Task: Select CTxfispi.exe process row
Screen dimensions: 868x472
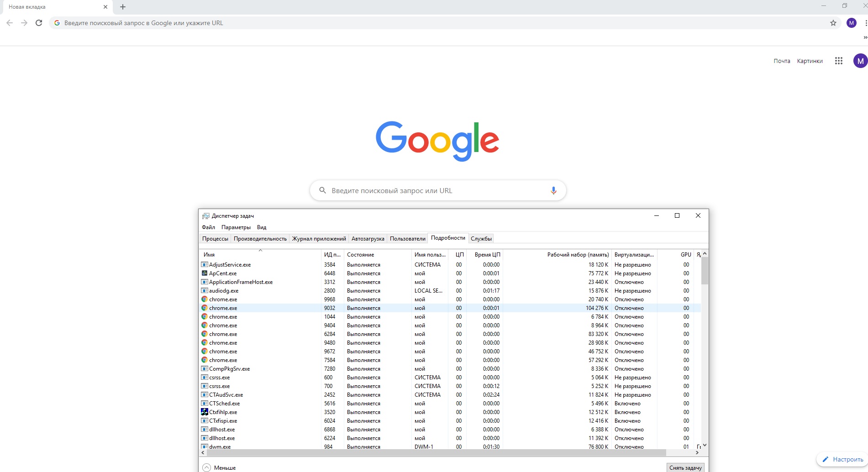Action: [450, 421]
